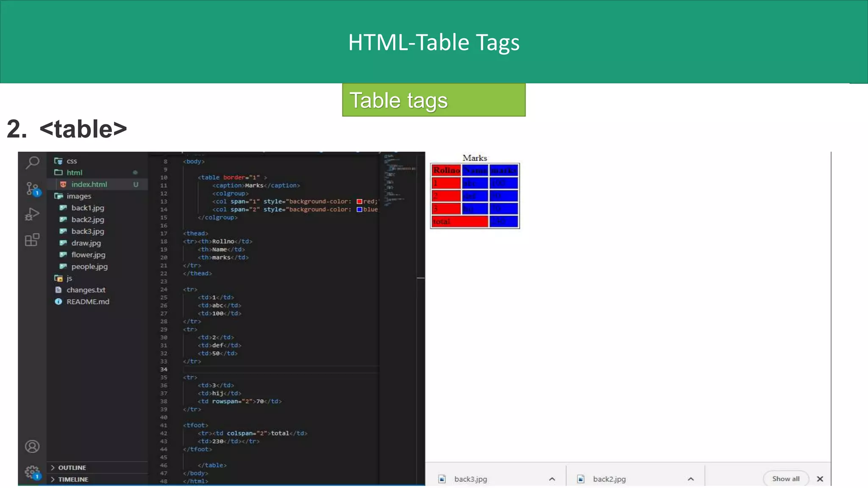Click the js folder icon

pos(58,278)
